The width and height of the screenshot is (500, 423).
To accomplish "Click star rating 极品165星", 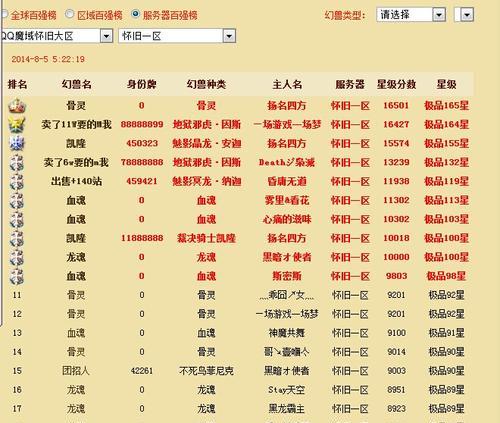I will [x=447, y=106].
